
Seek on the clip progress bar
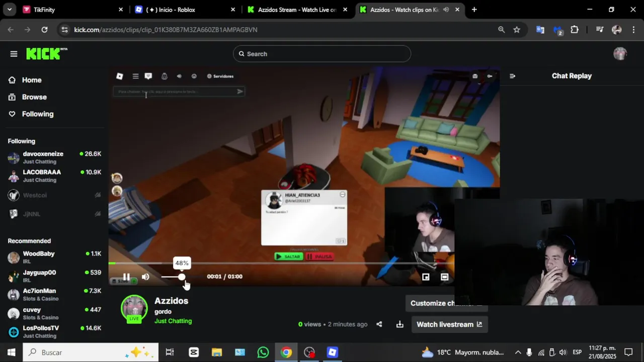click(282, 263)
